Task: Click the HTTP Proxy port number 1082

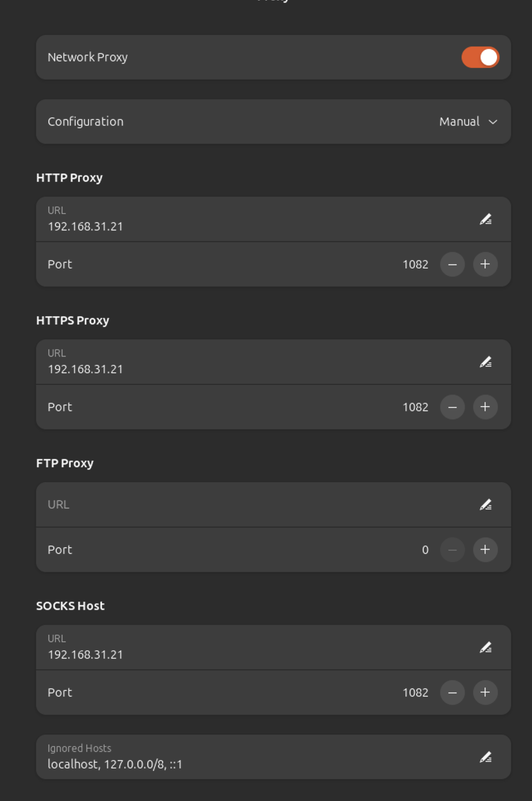Action: (415, 264)
